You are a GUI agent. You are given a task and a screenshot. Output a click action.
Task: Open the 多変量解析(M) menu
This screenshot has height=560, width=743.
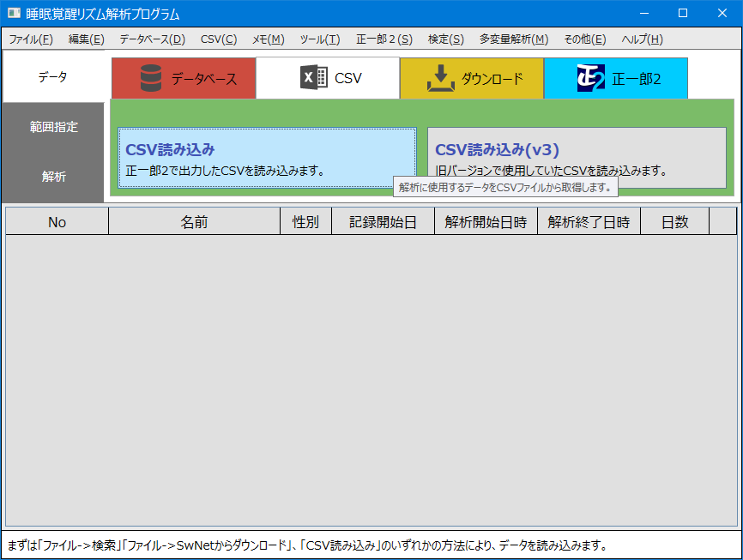pyautogui.click(x=514, y=39)
